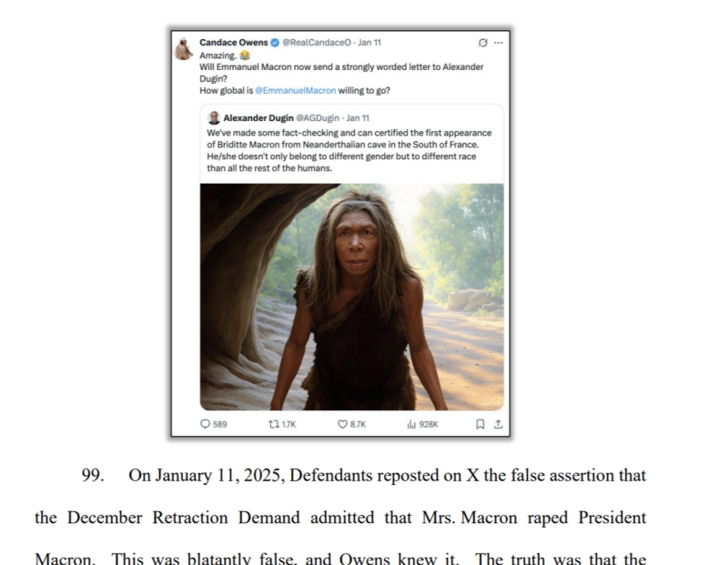Image resolution: width=728 pixels, height=565 pixels.
Task: Click the quoted post text about fact-checking
Action: tap(349, 150)
